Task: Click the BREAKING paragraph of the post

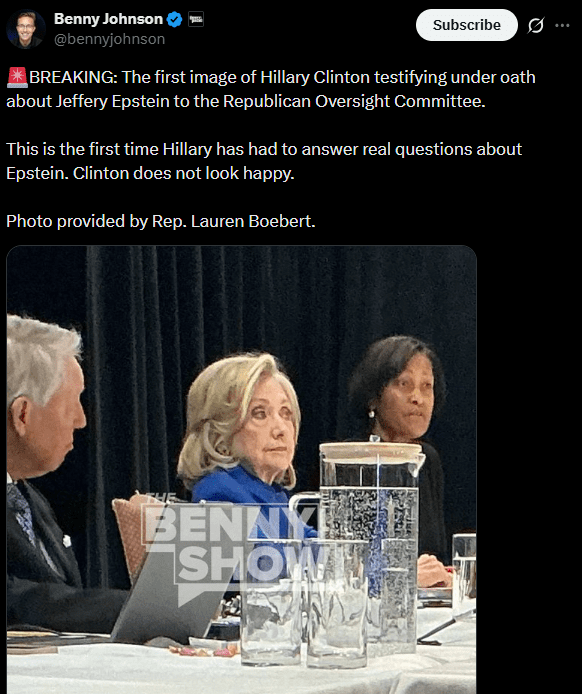Action: [271, 89]
